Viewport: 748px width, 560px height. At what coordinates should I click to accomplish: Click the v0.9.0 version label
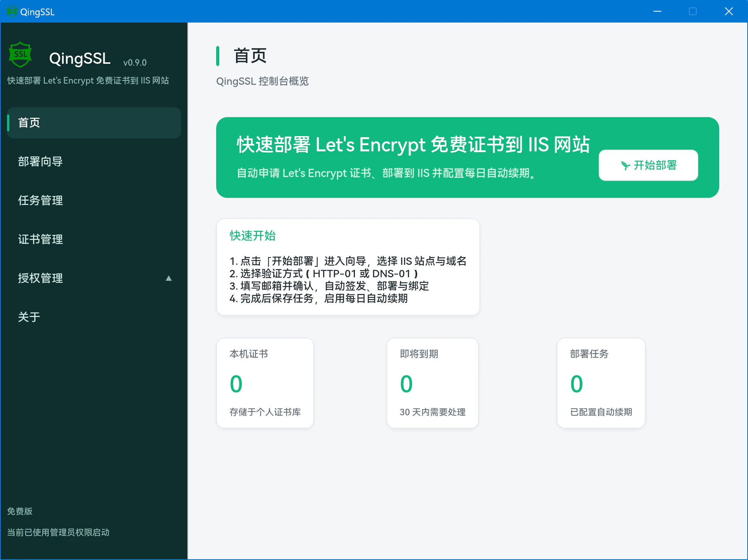tap(135, 63)
